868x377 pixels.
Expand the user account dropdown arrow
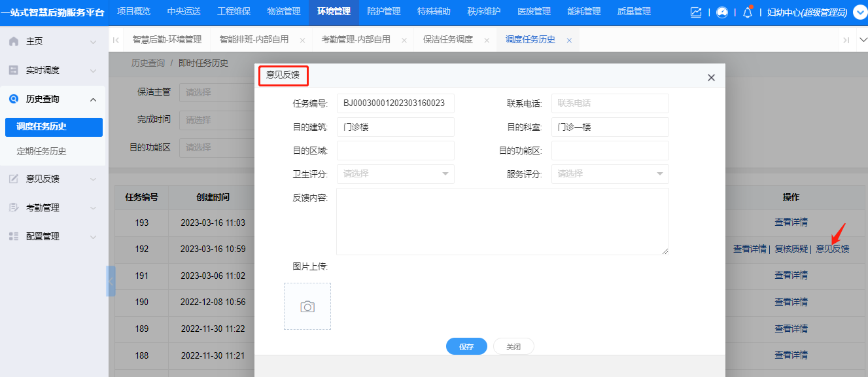click(859, 12)
